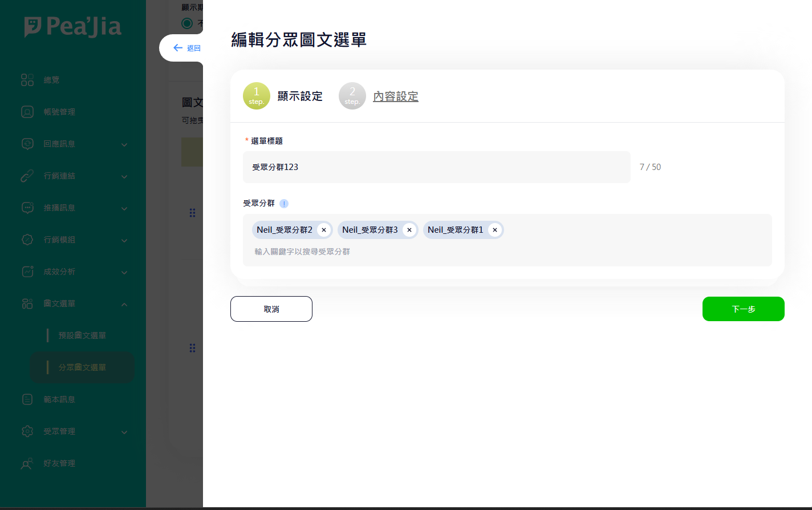This screenshot has width=812, height=510.
Task: Click the 取消 cancel button
Action: pyautogui.click(x=271, y=309)
